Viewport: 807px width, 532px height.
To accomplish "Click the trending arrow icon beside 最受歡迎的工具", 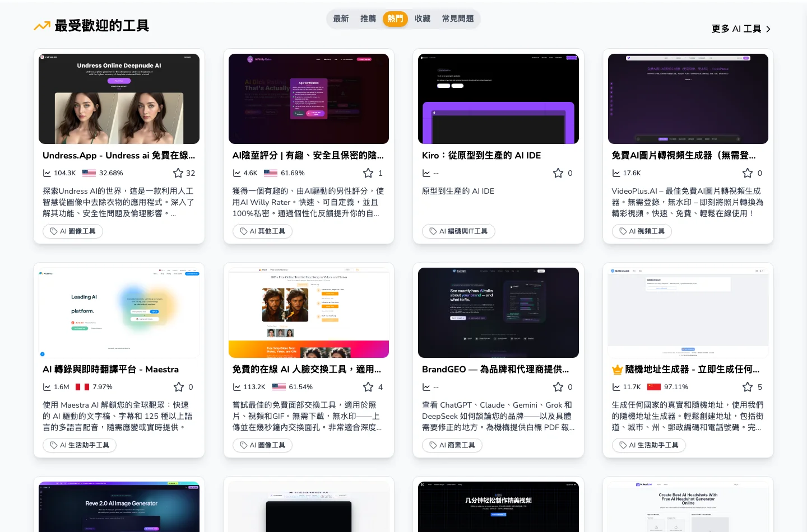I will [42, 26].
